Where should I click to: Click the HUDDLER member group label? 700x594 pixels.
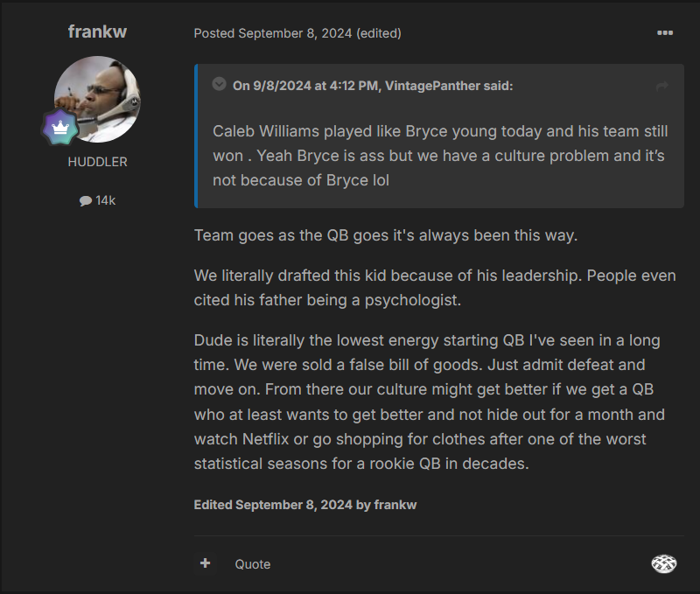point(97,162)
